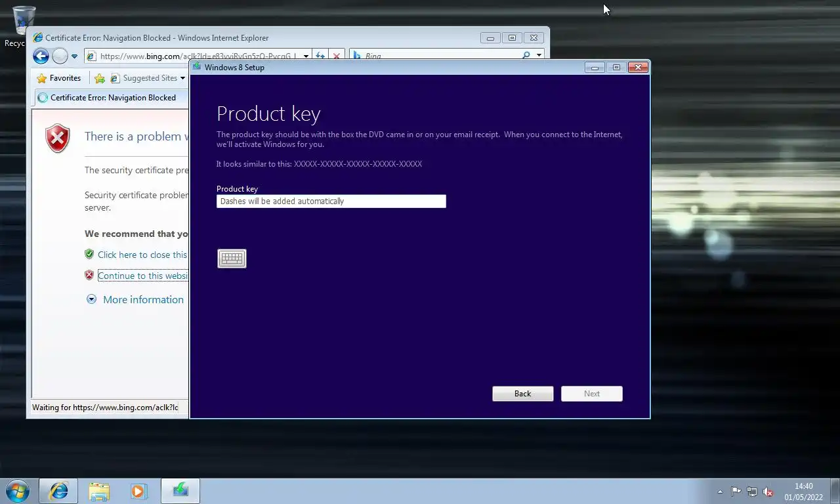
Task: Click the Internet Explorer title bar icon
Action: (x=38, y=38)
